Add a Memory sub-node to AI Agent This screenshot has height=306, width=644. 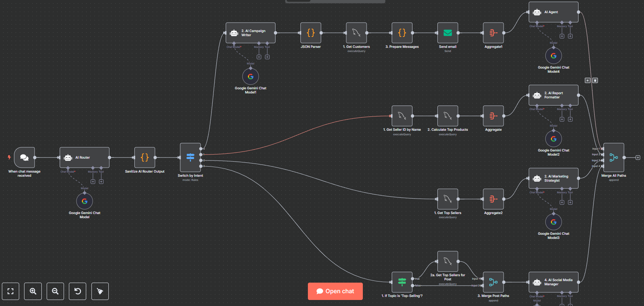click(562, 36)
